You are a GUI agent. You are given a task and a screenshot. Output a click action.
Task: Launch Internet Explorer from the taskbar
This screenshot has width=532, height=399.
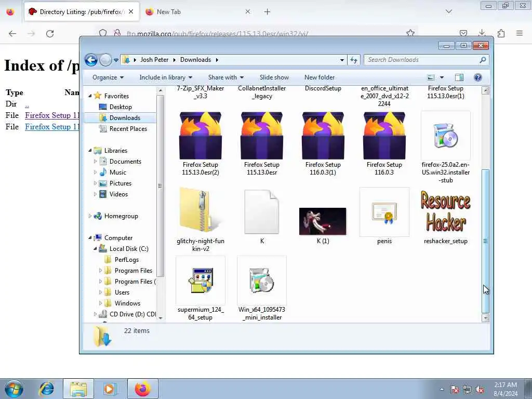click(x=46, y=389)
